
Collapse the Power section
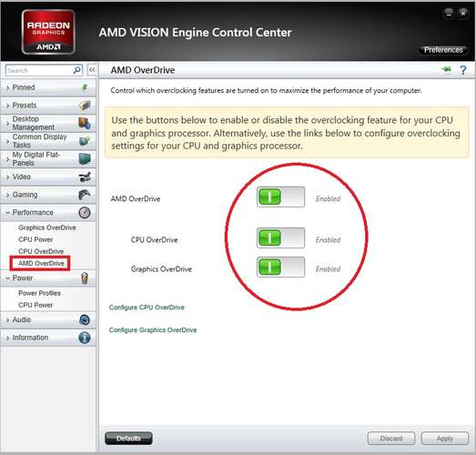pos(48,278)
